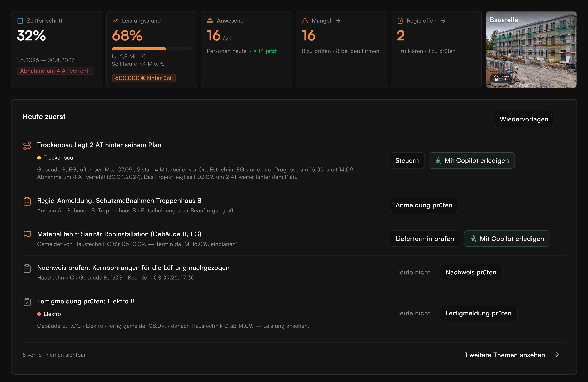Click the 600.000 € hinter Soll badge
588x382 pixels.
[144, 78]
